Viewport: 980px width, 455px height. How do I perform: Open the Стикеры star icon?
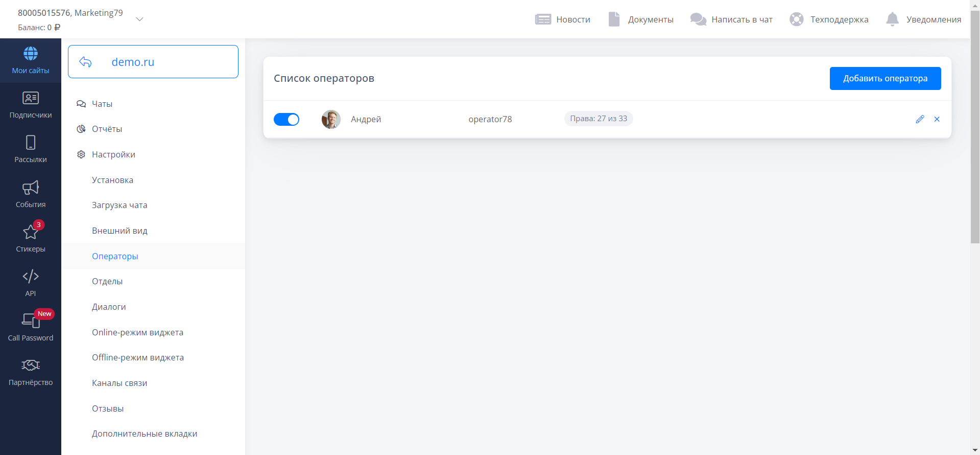(x=31, y=233)
